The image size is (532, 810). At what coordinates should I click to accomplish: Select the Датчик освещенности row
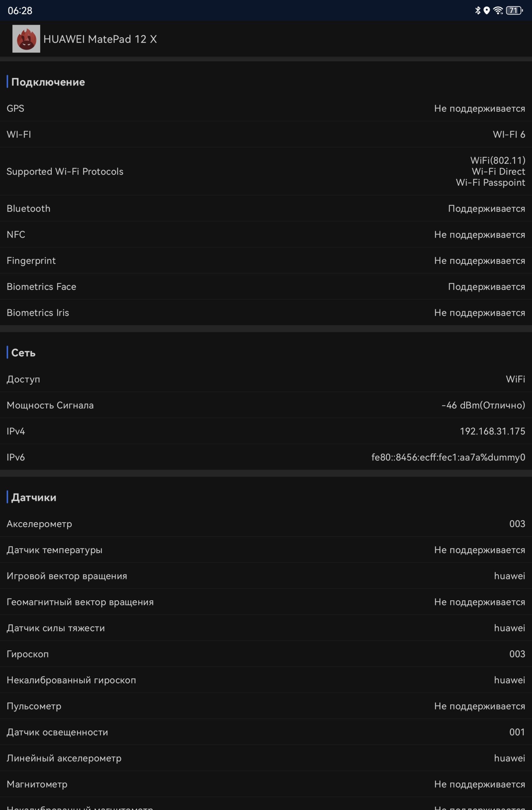coord(266,732)
